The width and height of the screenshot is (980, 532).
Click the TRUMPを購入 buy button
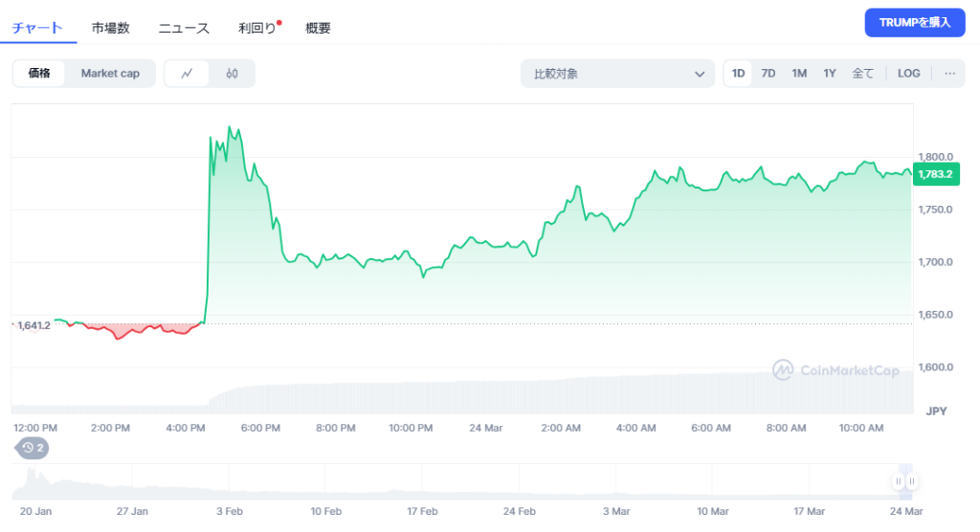point(914,23)
